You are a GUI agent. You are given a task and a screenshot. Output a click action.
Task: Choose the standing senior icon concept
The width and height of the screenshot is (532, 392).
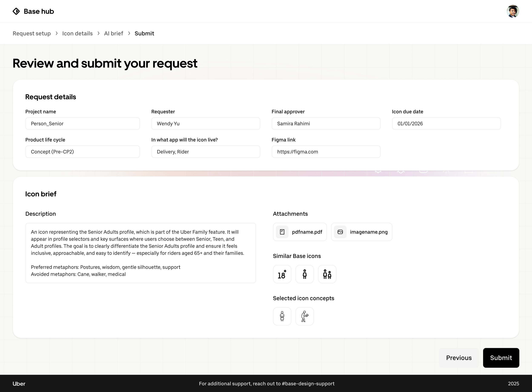tap(282, 316)
